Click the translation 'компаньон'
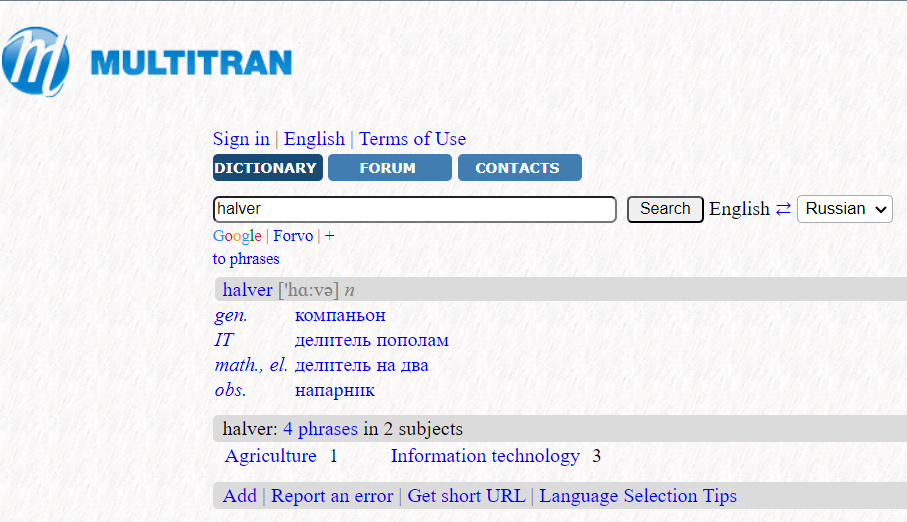 (340, 316)
